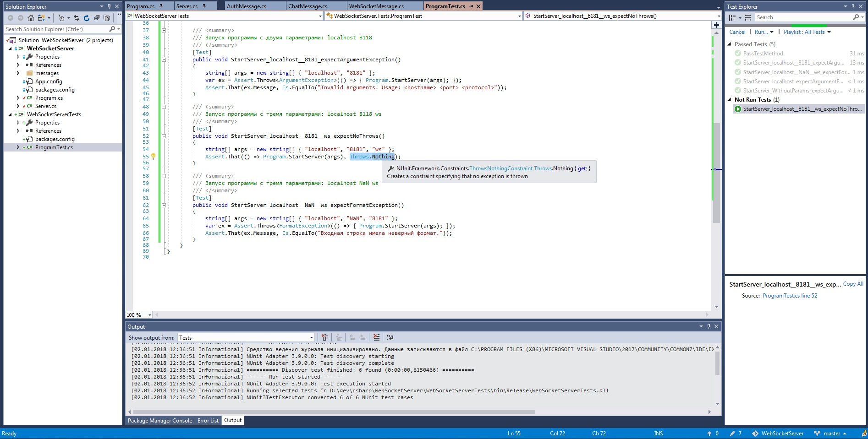Click the publish arrow icon in status bar

[x=709, y=434]
